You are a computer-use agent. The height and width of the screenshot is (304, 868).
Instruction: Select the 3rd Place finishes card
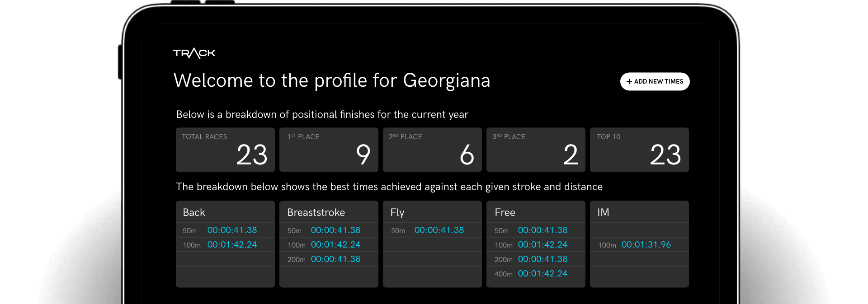(x=536, y=150)
